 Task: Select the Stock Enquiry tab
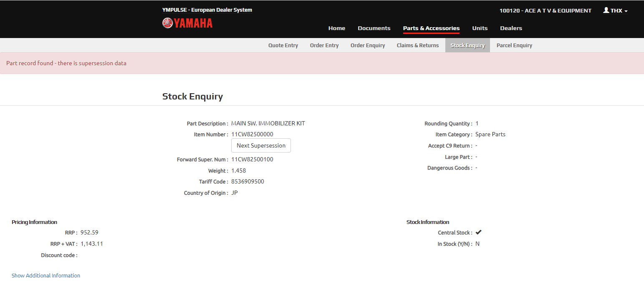pos(468,45)
